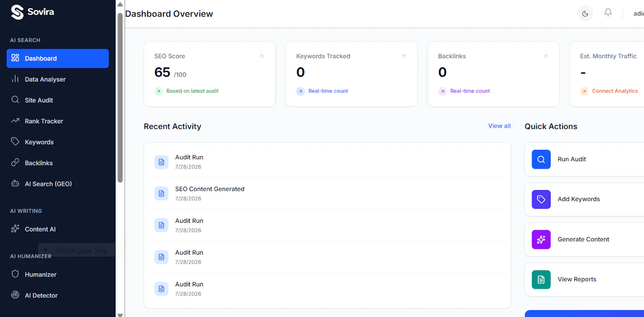The height and width of the screenshot is (317, 644).
Task: Open SEO Score card arrow icon
Action: pyautogui.click(x=261, y=56)
